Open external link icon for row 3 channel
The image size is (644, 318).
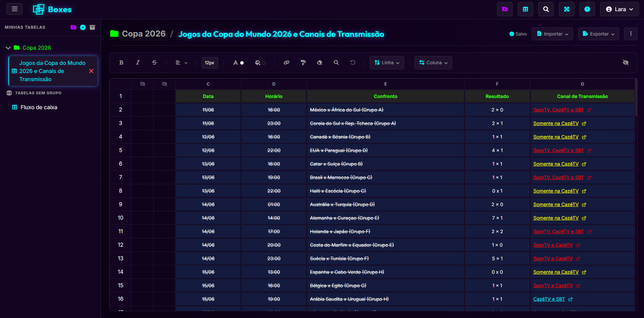(x=584, y=124)
